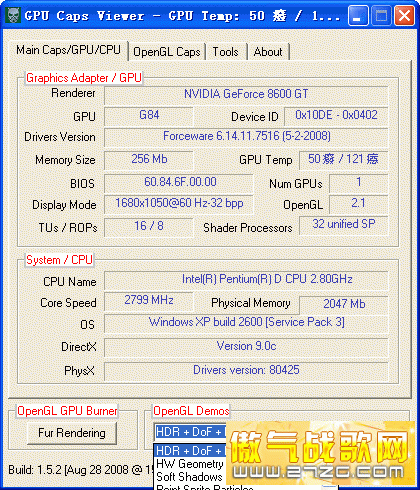Click the Display Mode label
This screenshot has height=490, width=420.
tap(64, 205)
